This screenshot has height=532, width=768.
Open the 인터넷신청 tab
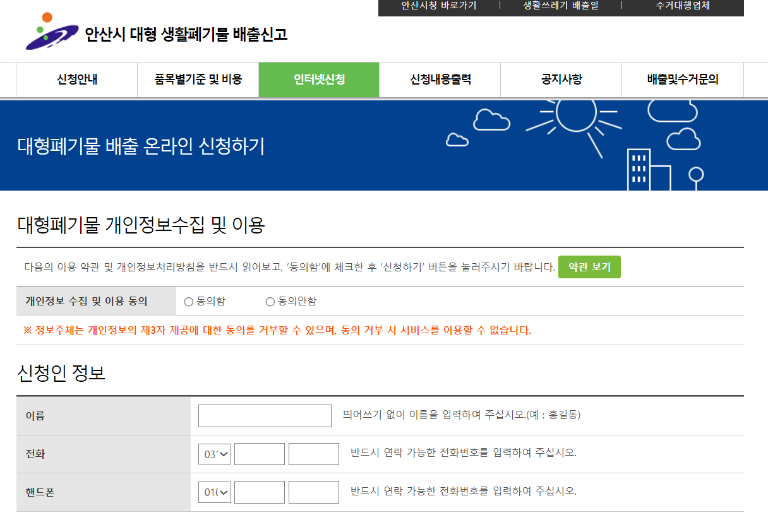318,80
